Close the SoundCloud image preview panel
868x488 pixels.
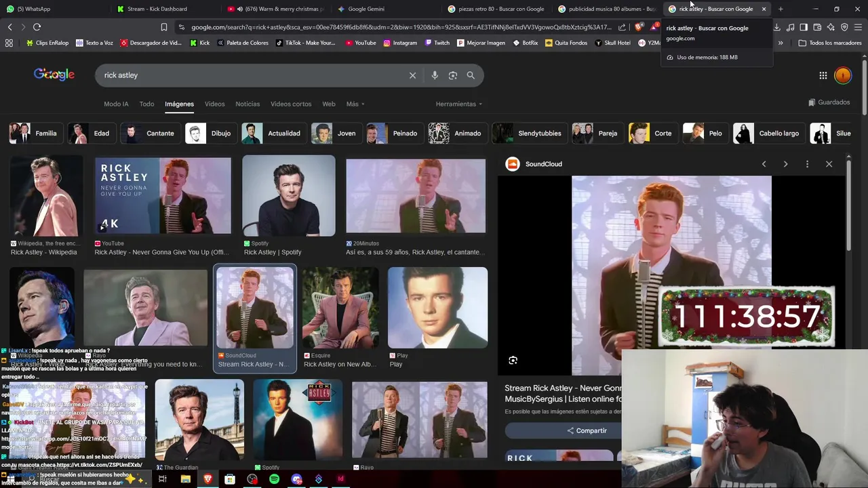[x=829, y=164]
